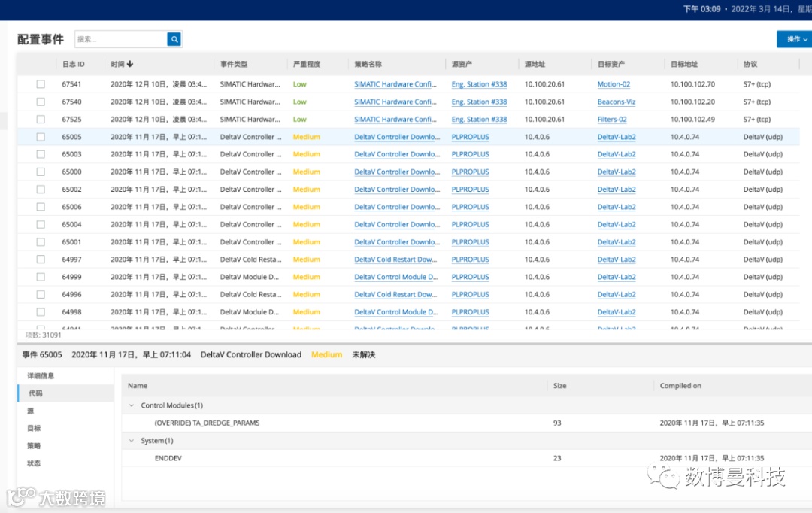Sort by the 协议 column header
Image resolution: width=812 pixels, height=513 pixels.
(750, 64)
